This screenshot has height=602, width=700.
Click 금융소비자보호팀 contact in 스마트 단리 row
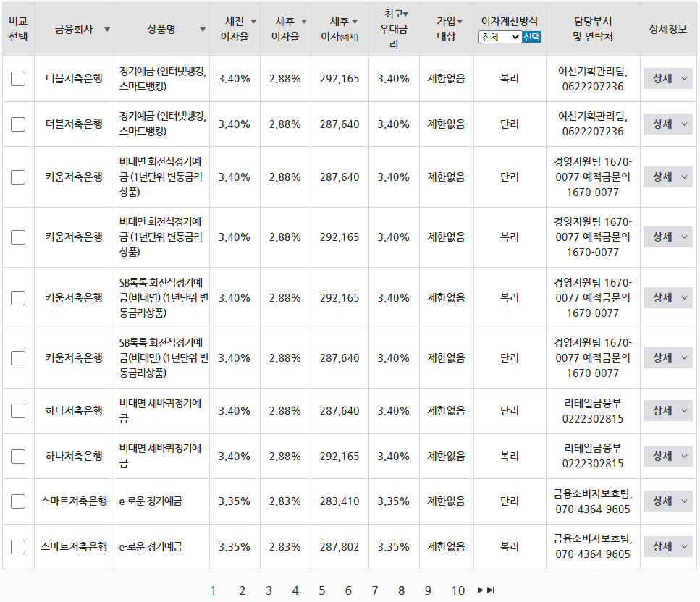tap(593, 501)
